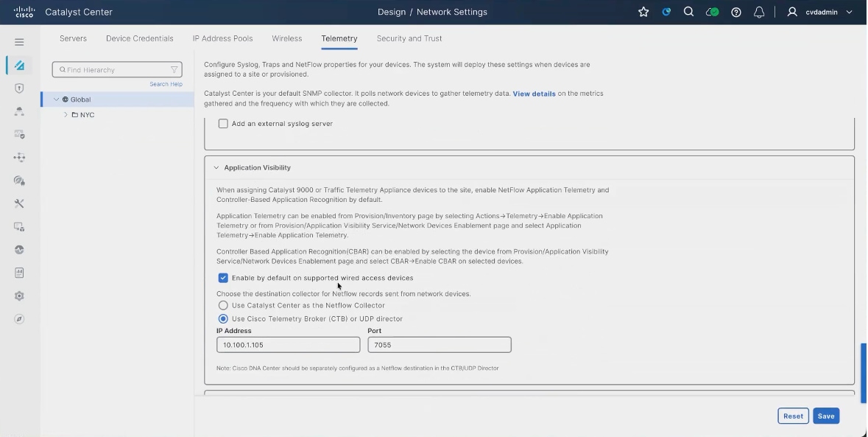Viewport: 868px width, 437px height.
Task: Open the Design section in the sidebar
Action: (x=19, y=66)
